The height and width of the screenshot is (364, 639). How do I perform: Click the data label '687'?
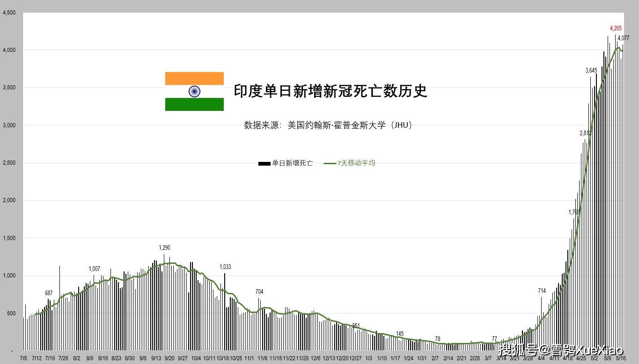tap(49, 293)
